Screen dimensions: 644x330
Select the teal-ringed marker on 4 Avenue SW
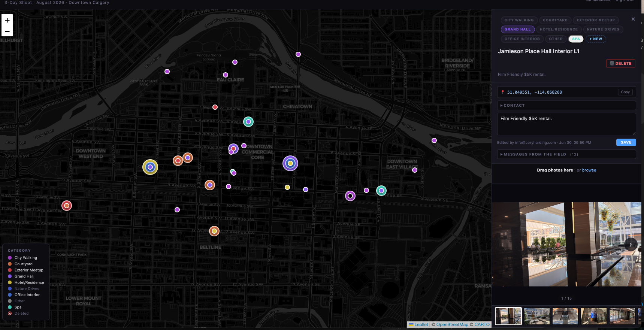pos(248,122)
